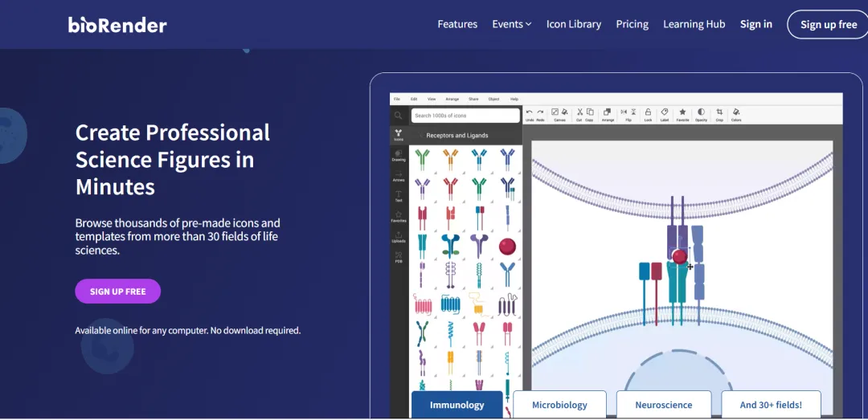The height and width of the screenshot is (420, 868).
Task: Go to the Icon Library page
Action: [574, 24]
